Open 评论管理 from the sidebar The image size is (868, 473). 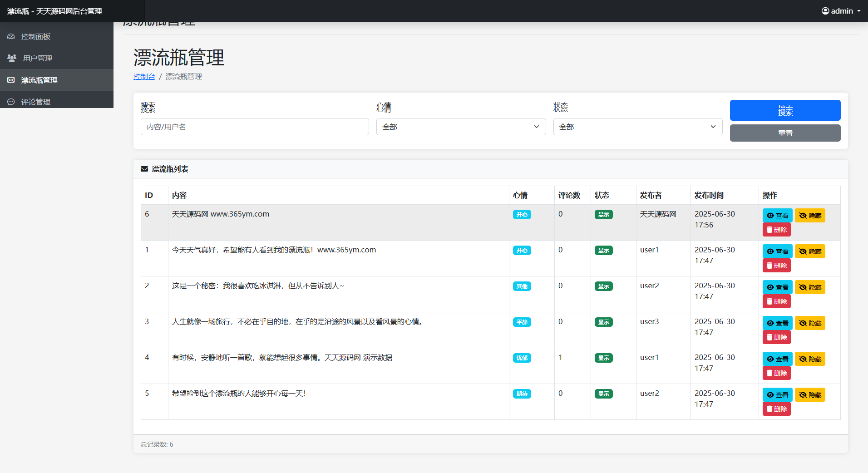click(35, 102)
